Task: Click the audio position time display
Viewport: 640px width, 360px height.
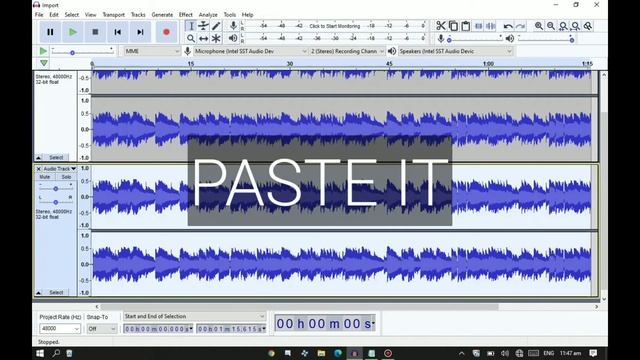Action: point(325,324)
